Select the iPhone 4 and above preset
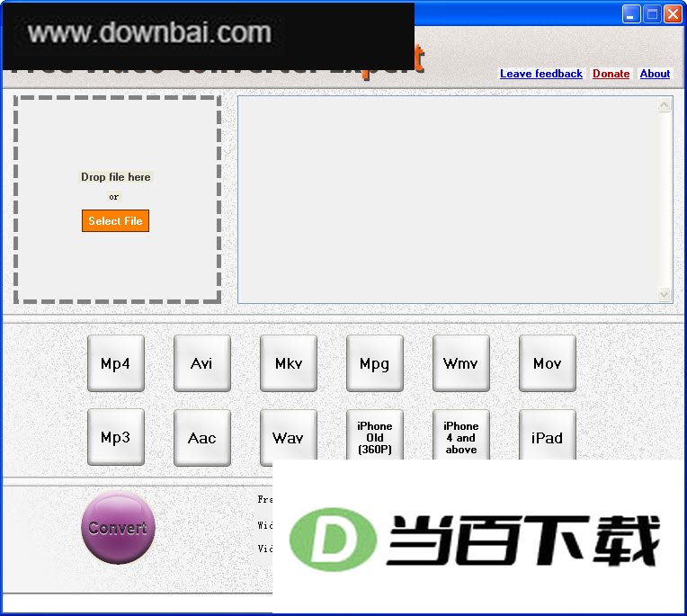Image resolution: width=687 pixels, height=616 pixels. [x=461, y=434]
